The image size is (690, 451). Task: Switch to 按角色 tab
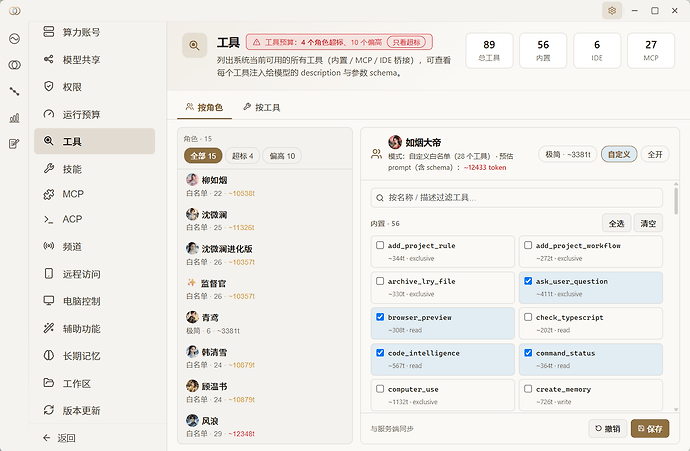pyautogui.click(x=205, y=107)
